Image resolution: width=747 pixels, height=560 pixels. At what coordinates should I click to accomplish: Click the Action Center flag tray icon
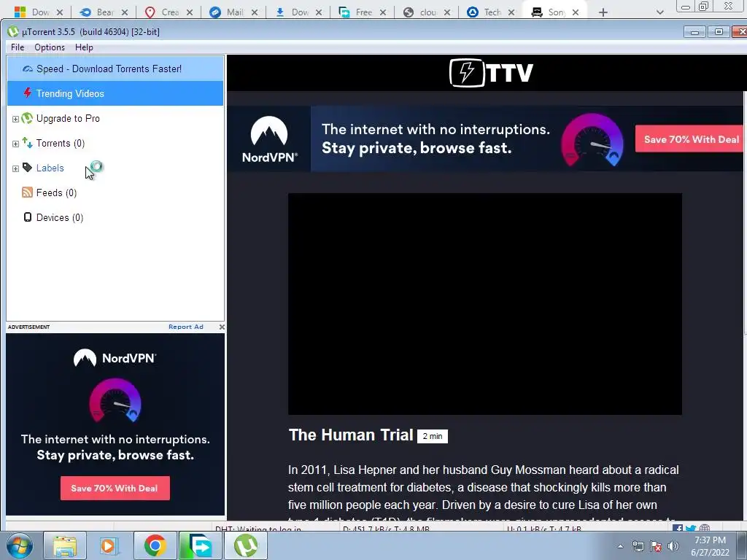tap(656, 546)
